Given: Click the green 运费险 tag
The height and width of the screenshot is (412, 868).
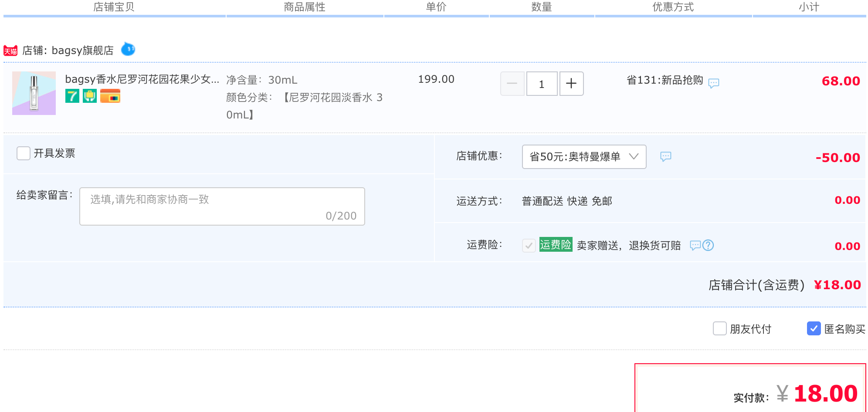Looking at the screenshot, I should pos(556,245).
